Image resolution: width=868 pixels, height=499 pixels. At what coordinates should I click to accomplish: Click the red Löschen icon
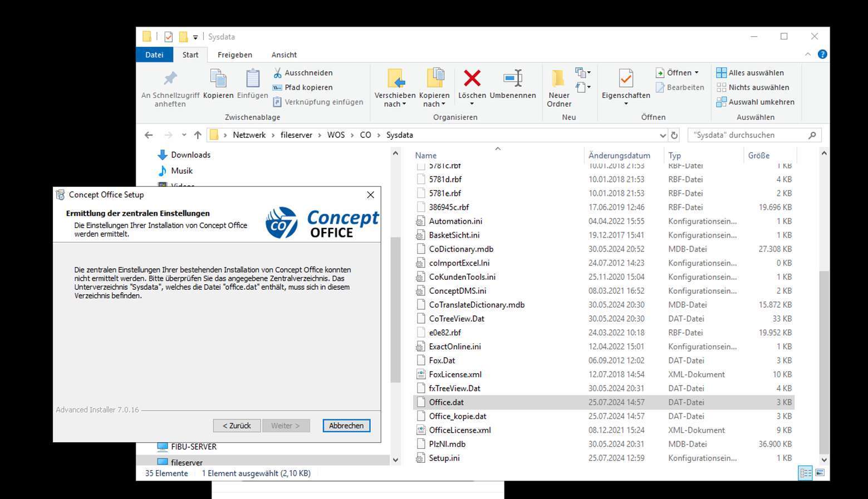pos(472,78)
